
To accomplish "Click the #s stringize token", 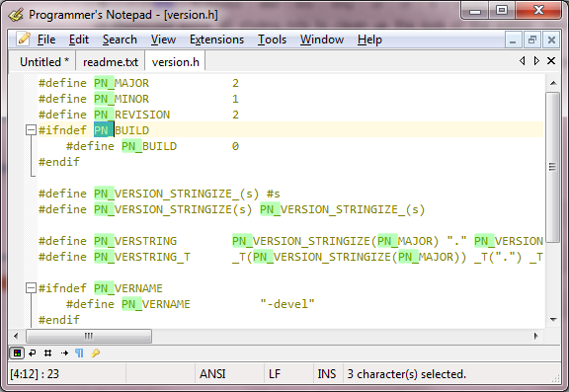I will point(274,194).
